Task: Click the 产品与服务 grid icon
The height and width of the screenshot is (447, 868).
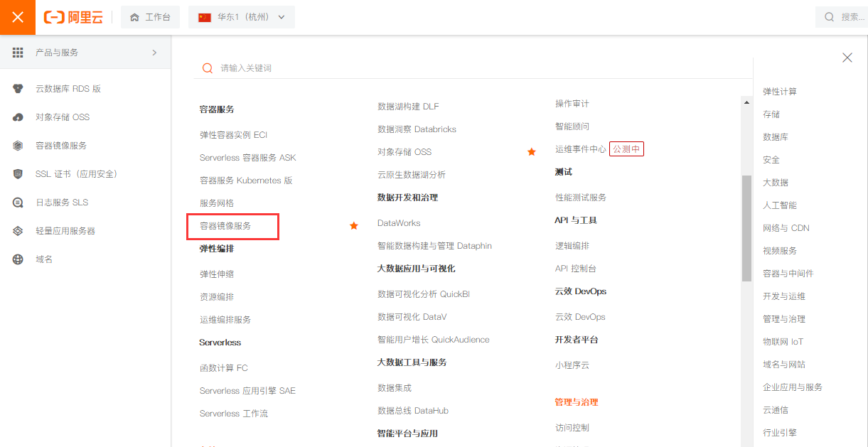Action: [x=18, y=53]
